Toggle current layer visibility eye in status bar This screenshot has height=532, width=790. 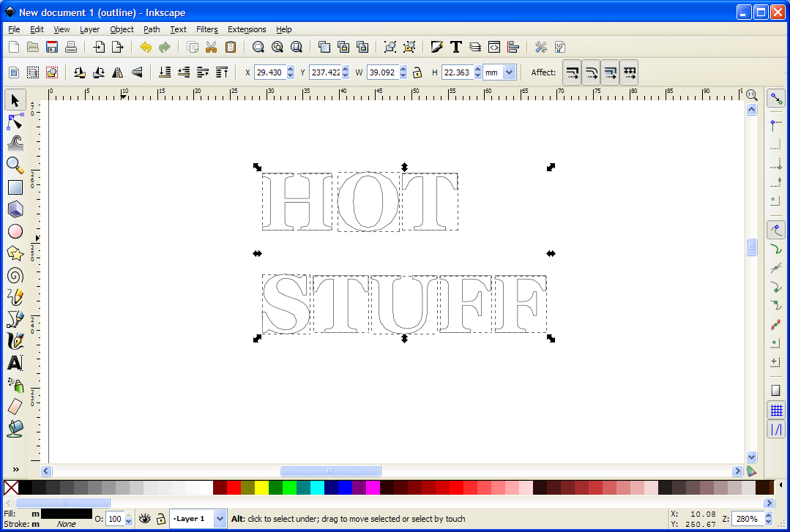pyautogui.click(x=144, y=518)
